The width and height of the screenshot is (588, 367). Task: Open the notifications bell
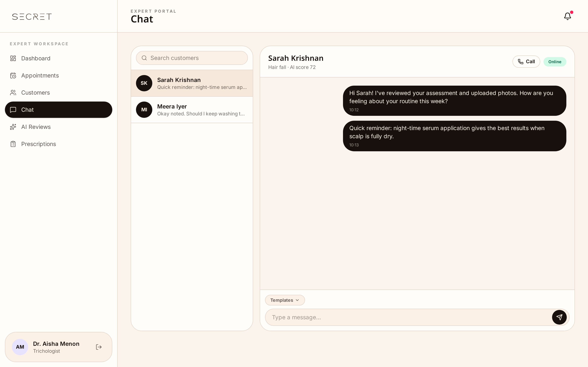[x=567, y=16]
